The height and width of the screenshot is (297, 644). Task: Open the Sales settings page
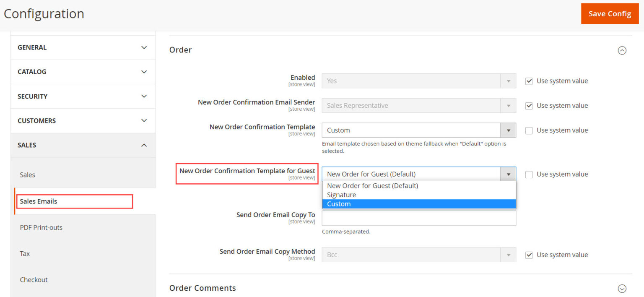tap(27, 175)
